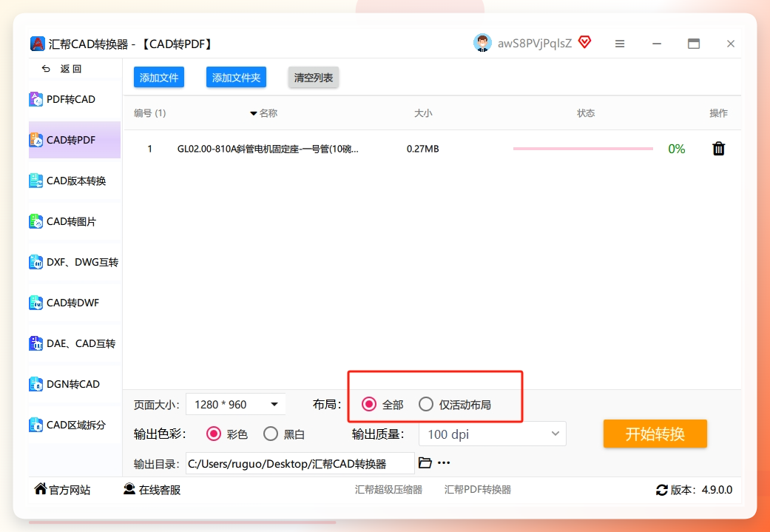Switch to CAD版本转换 menu item

point(75,181)
